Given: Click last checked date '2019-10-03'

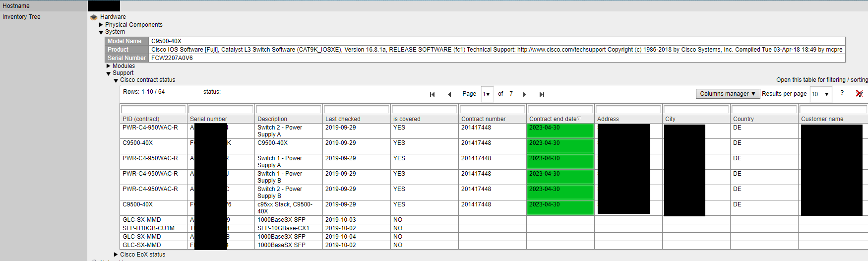Looking at the screenshot, I should pyautogui.click(x=341, y=220).
